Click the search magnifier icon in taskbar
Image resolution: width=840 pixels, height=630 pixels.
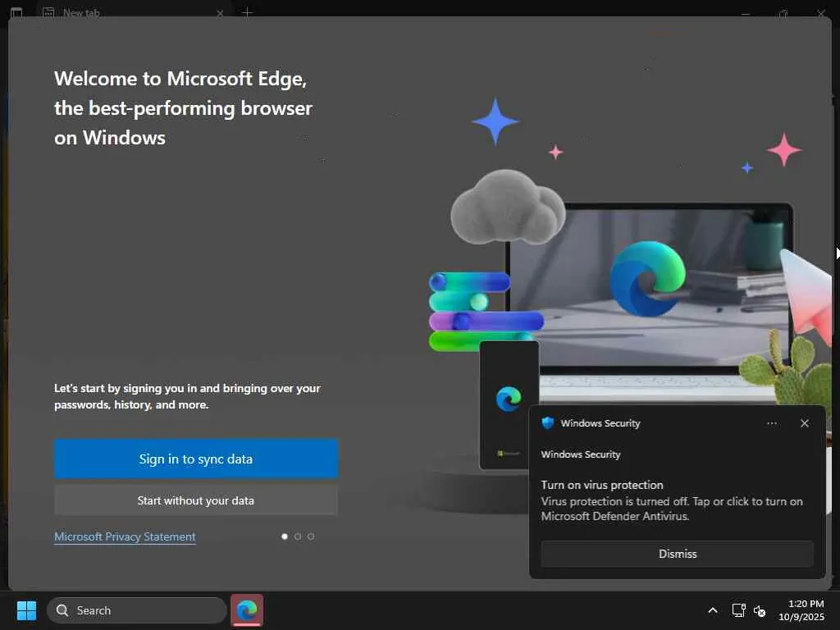[62, 610]
